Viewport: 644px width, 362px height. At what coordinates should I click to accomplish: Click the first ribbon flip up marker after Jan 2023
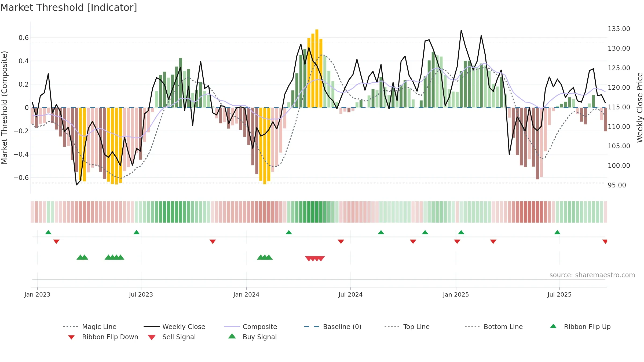[48, 232]
